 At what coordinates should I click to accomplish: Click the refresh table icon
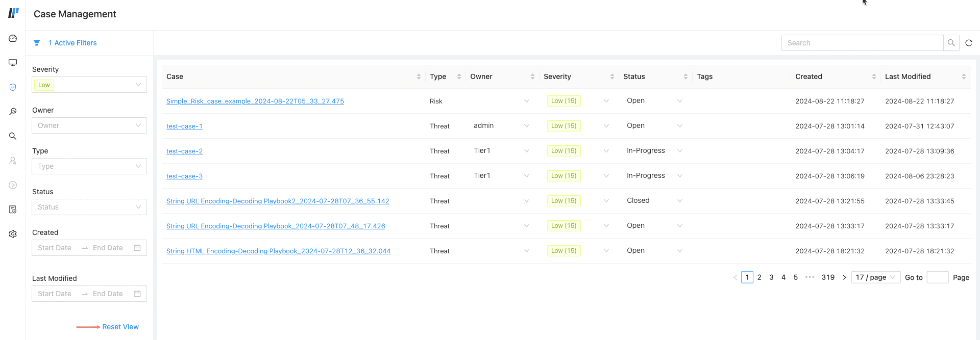(969, 43)
